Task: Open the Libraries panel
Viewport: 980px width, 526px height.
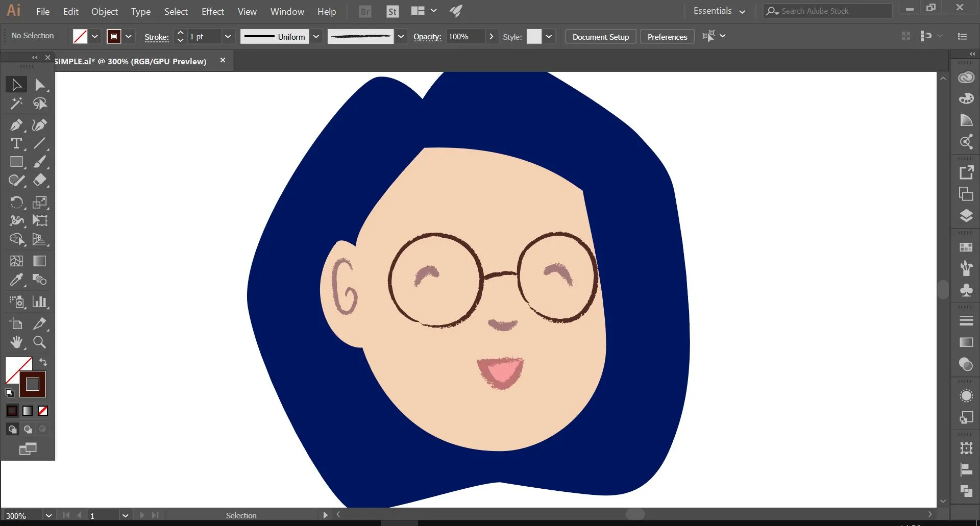Action: [x=966, y=78]
